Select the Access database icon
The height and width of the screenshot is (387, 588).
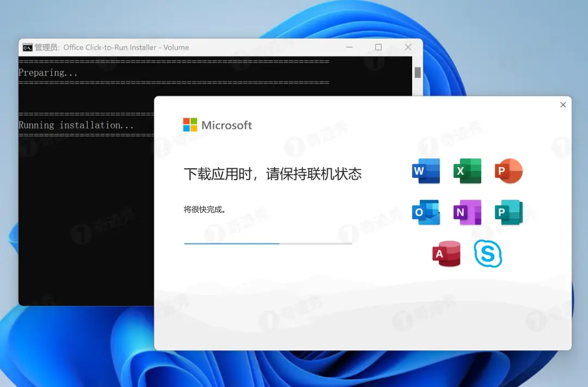tap(446, 253)
